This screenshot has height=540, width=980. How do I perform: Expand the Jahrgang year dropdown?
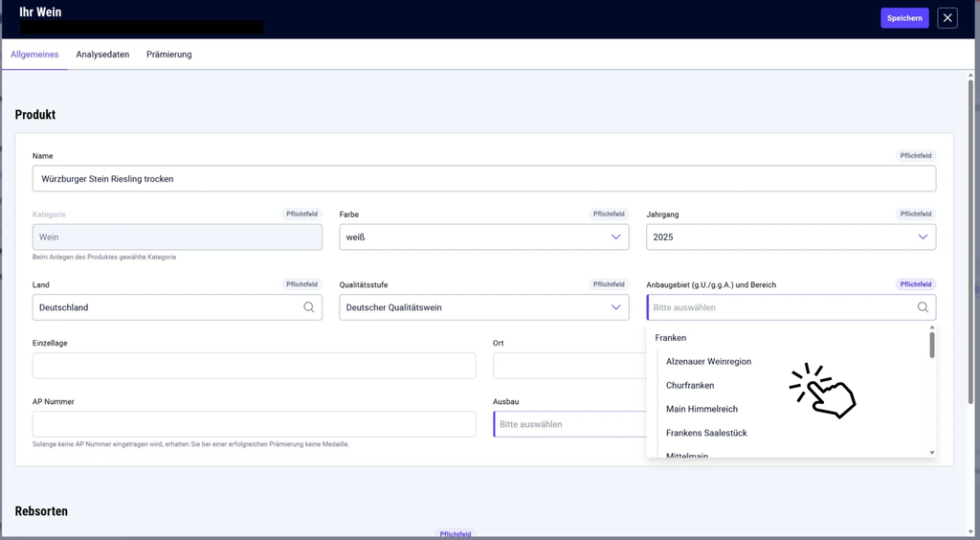[923, 236]
